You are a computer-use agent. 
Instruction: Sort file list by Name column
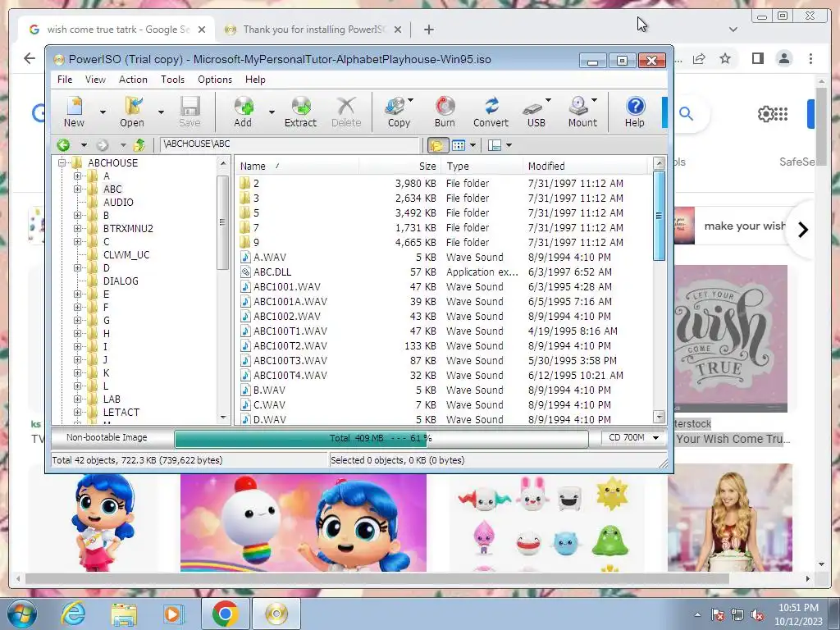(297, 166)
